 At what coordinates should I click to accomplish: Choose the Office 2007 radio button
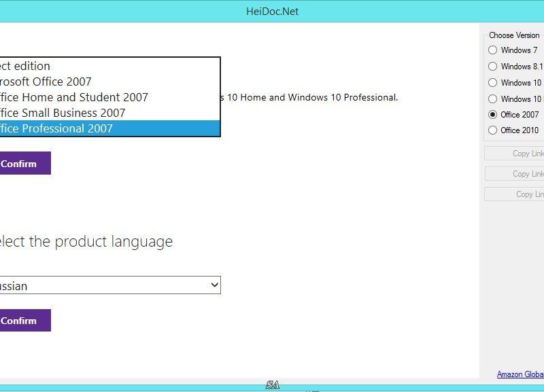click(492, 114)
